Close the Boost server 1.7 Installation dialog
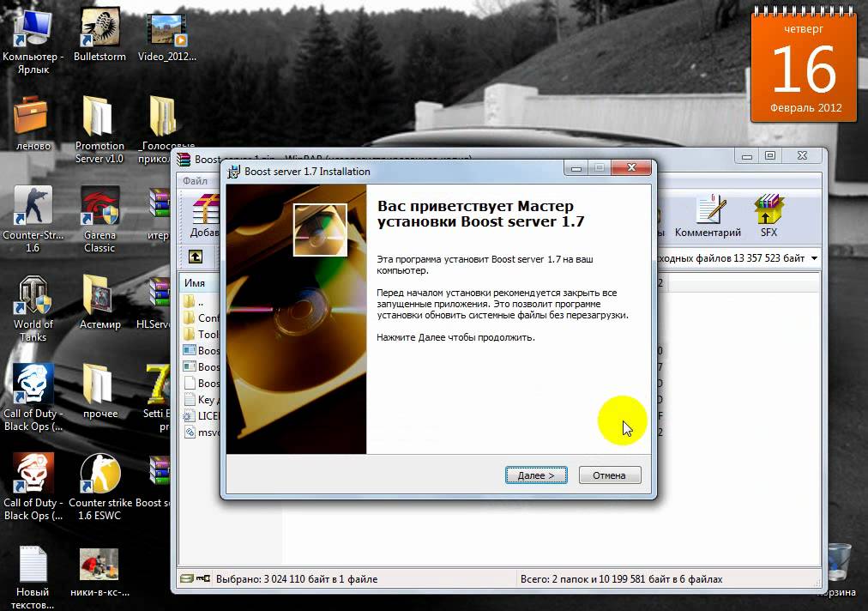The width and height of the screenshot is (868, 611). [631, 167]
